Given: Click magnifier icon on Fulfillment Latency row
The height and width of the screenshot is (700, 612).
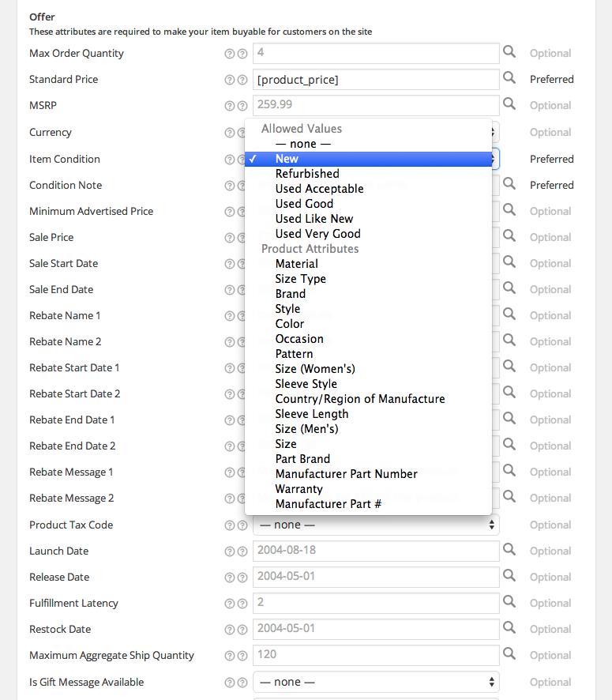Looking at the screenshot, I should click(x=509, y=601).
